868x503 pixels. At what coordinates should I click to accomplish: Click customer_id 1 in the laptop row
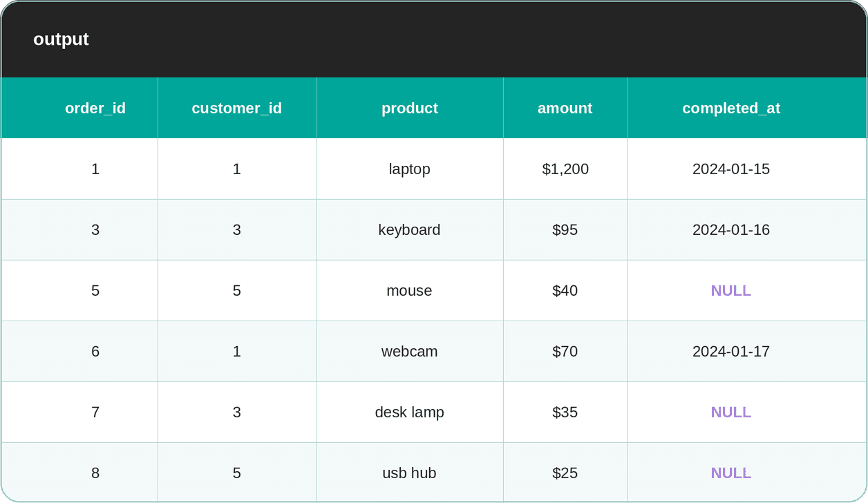(x=237, y=169)
